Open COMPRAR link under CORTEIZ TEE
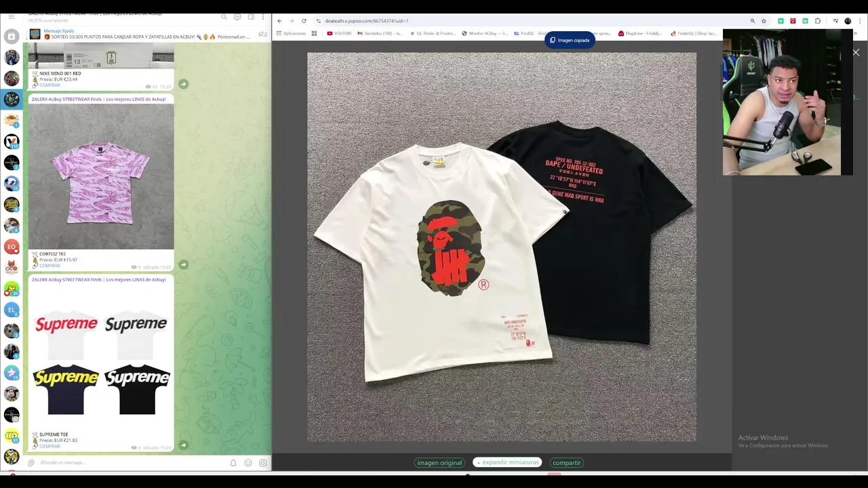 [x=50, y=266]
